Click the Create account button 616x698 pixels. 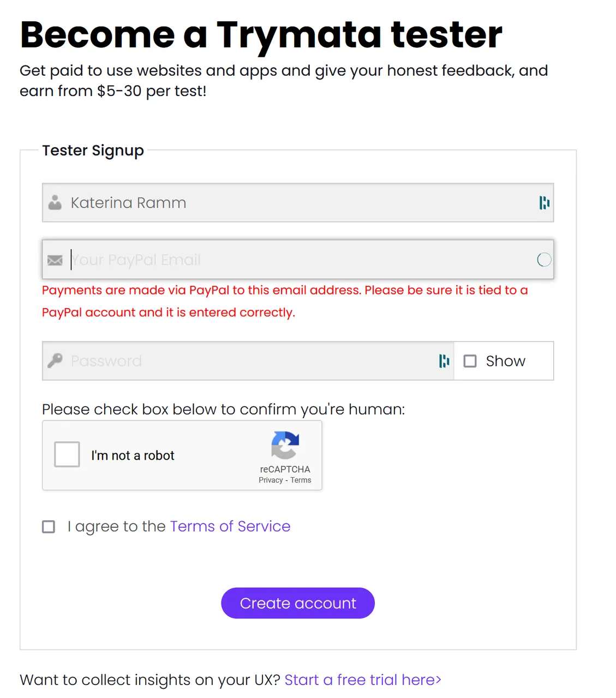click(298, 603)
